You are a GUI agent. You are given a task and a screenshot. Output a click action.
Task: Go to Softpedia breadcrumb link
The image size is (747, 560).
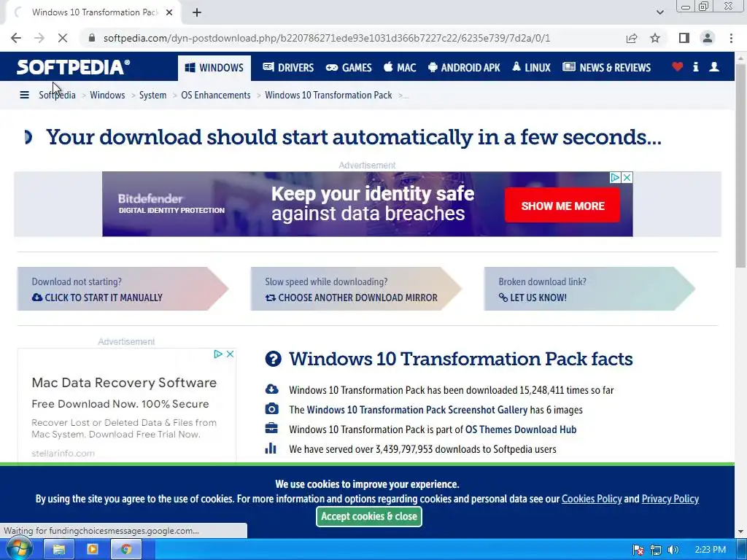pos(57,96)
